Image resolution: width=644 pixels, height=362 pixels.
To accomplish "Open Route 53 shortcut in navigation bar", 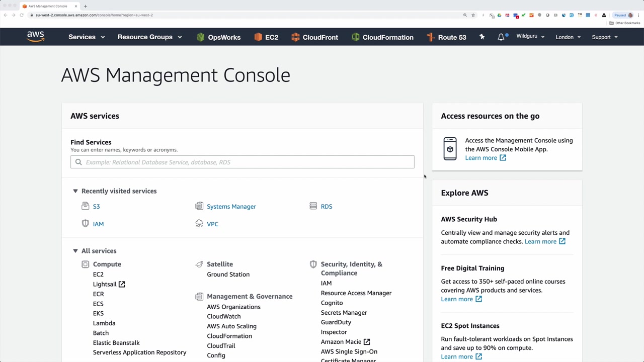I will tap(446, 37).
